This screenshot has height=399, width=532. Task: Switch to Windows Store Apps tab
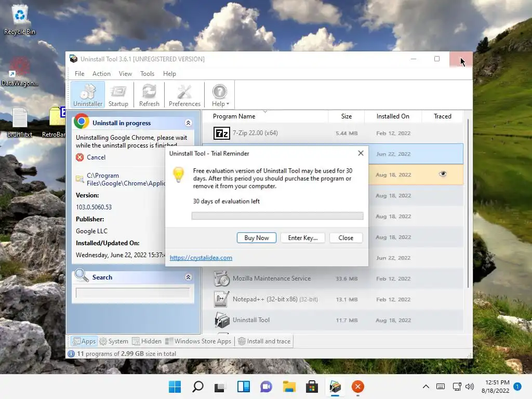click(198, 341)
